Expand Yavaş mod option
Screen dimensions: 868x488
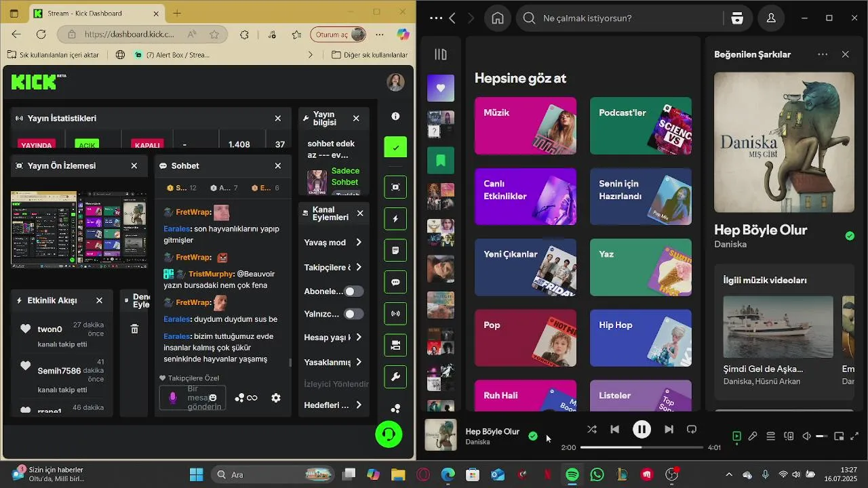click(359, 243)
